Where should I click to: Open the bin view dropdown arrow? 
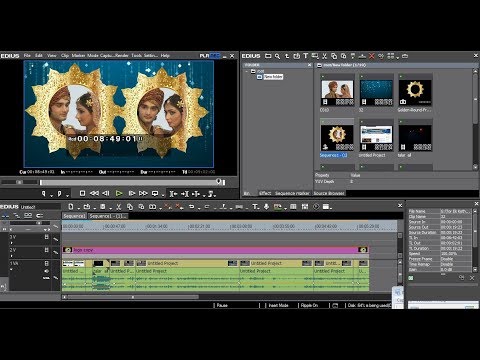tap(398, 58)
